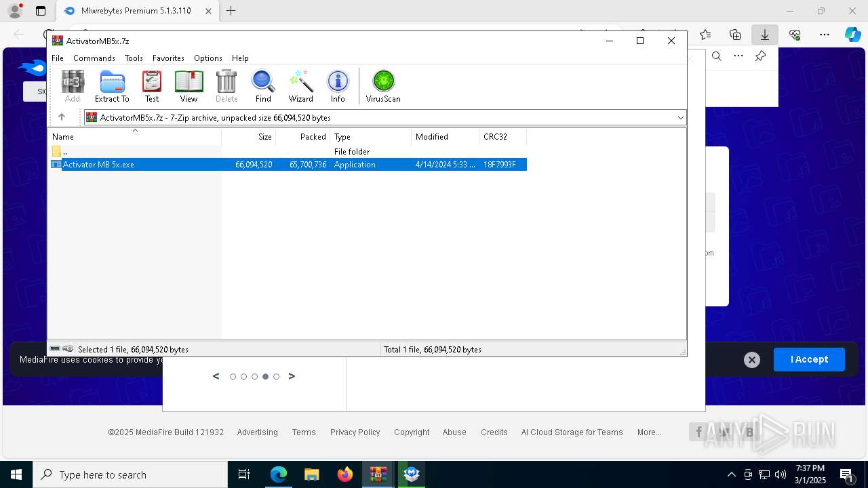Open the Info toolbar icon
Viewport: 868px width, 488px height.
coord(338,87)
